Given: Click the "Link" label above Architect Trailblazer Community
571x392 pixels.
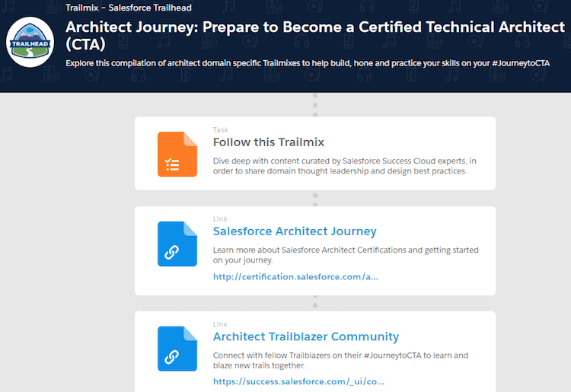Looking at the screenshot, I should (220, 324).
